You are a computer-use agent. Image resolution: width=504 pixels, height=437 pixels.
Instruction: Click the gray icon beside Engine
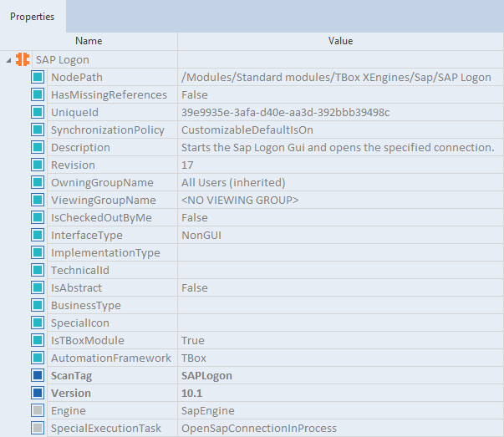38,410
